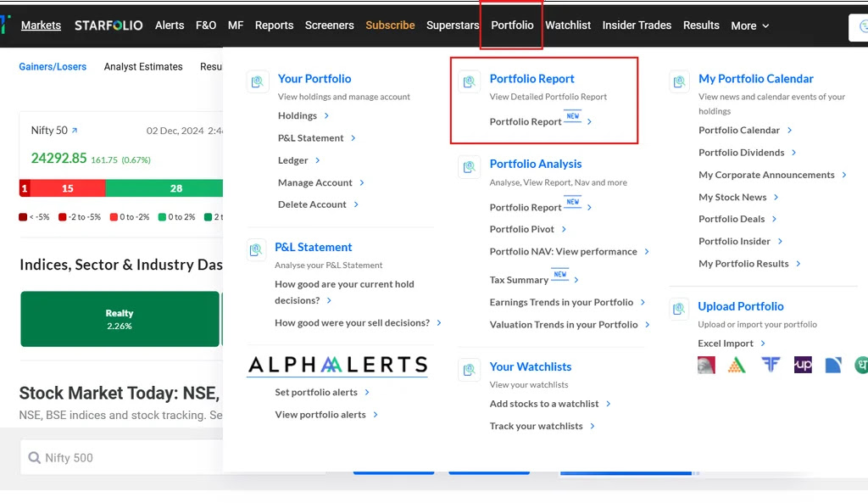Click the Upstox broker import icon
The height and width of the screenshot is (503, 868).
(803, 365)
